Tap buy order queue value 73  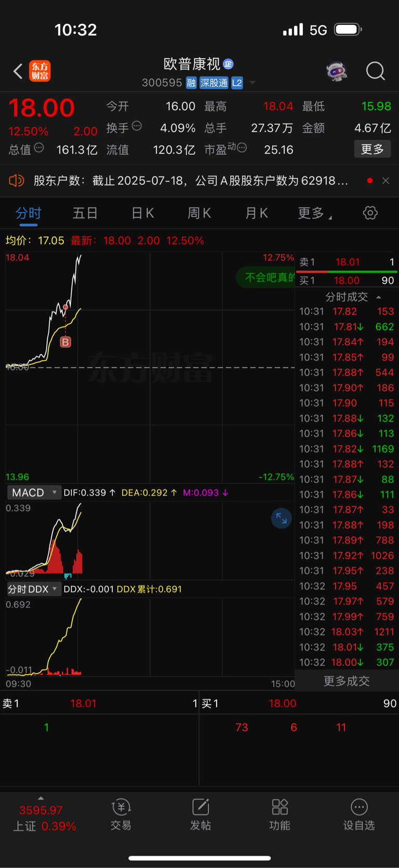point(242,727)
